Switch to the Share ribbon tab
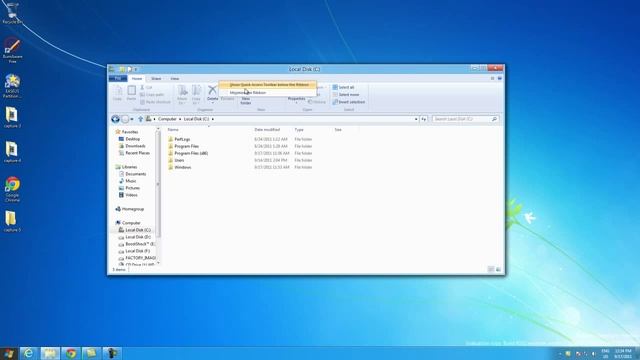 [156, 78]
